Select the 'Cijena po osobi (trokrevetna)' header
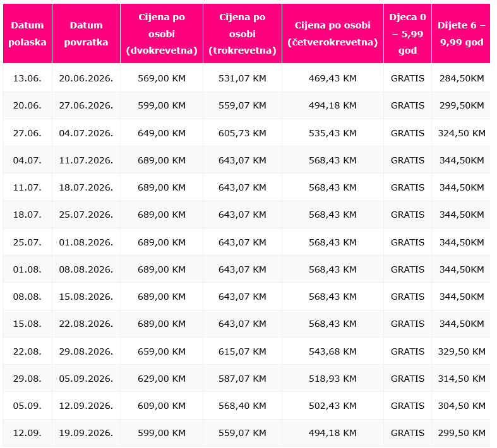Screen dimensions: 497x448 point(243,33)
